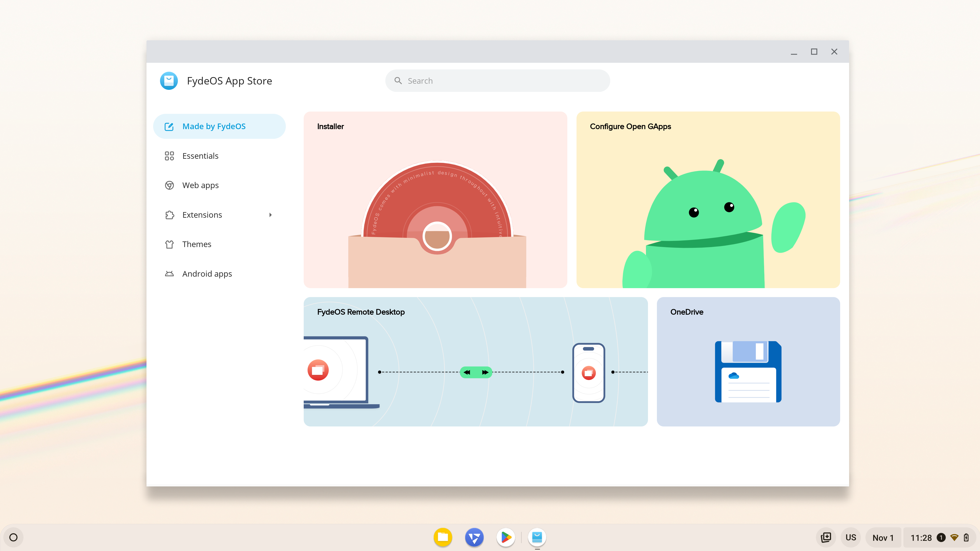Close the App Store window
The image size is (980, 551).
tap(834, 52)
